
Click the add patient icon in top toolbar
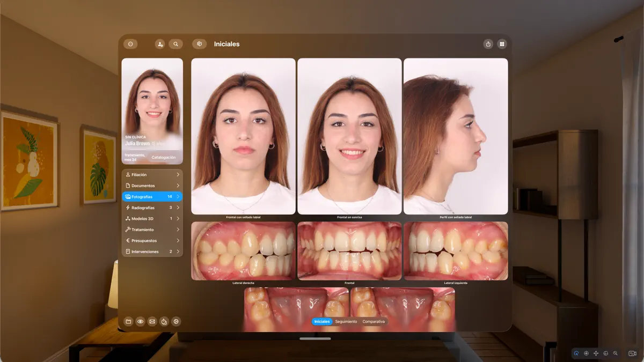coord(159,43)
